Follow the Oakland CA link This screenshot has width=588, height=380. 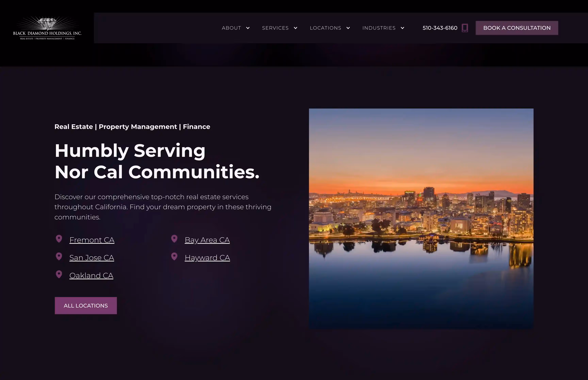[x=91, y=276]
